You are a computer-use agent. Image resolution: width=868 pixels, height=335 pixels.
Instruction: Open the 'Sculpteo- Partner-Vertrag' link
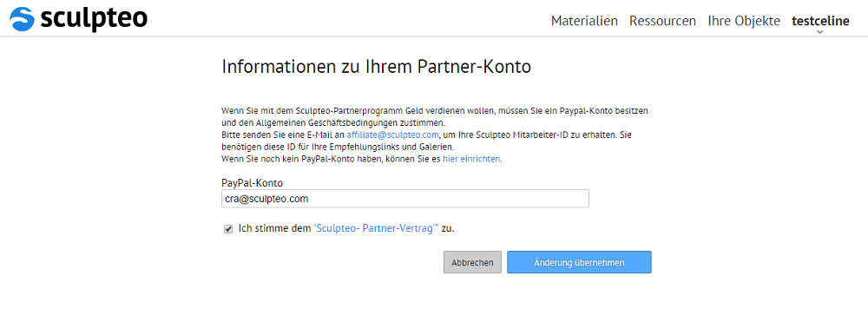pyautogui.click(x=377, y=228)
